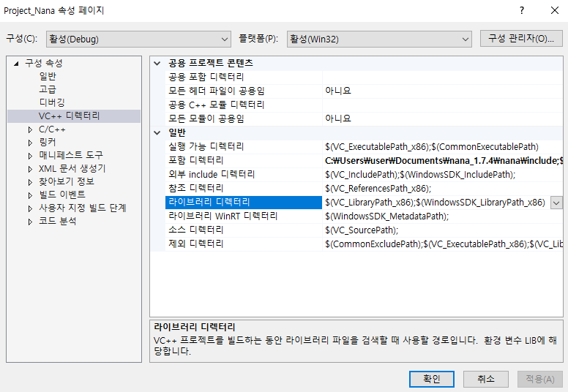The width and height of the screenshot is (568, 392).
Task: Close the Project_Nana property pages dialog
Action: click(x=555, y=10)
